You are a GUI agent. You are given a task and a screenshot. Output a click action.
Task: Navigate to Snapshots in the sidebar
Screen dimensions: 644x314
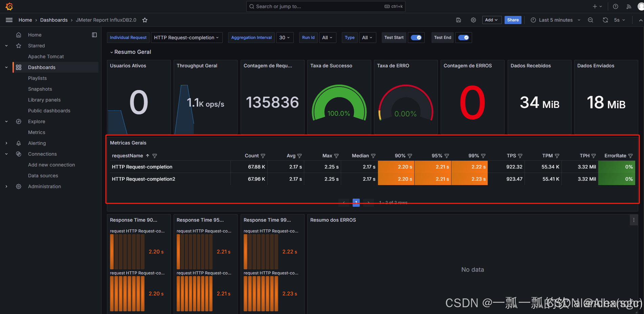coord(40,89)
